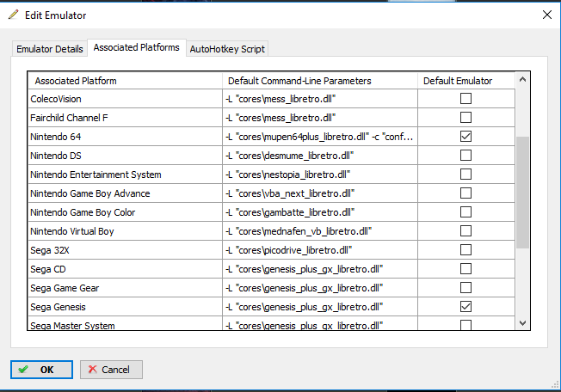Click the Default Emulator column header
The width and height of the screenshot is (561, 392).
(466, 81)
